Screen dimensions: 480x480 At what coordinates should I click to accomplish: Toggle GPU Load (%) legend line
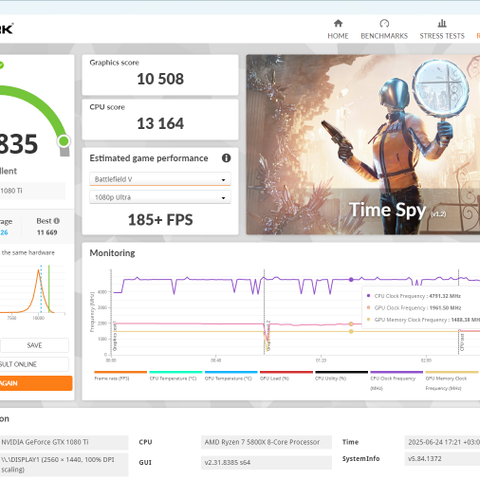pyautogui.click(x=286, y=376)
